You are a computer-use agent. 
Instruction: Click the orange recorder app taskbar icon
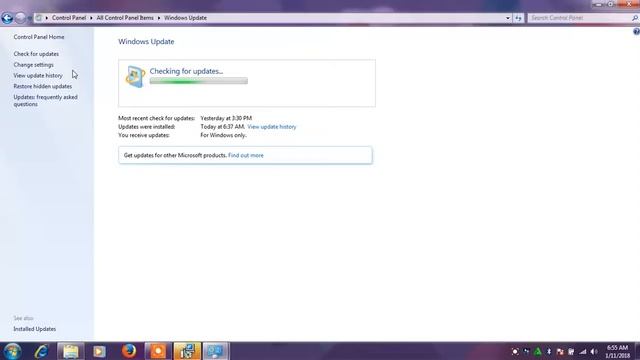click(x=158, y=351)
